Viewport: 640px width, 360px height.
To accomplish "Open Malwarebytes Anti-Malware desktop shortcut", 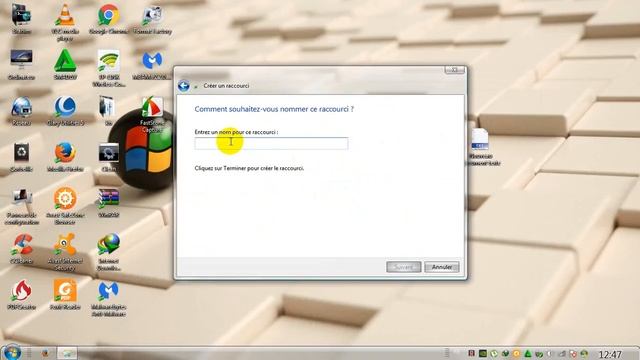I will coord(109,298).
